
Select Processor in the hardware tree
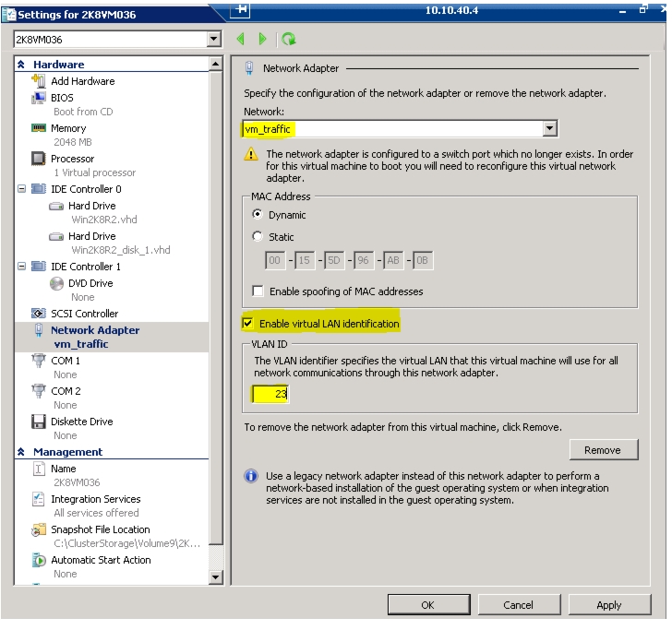click(x=72, y=159)
